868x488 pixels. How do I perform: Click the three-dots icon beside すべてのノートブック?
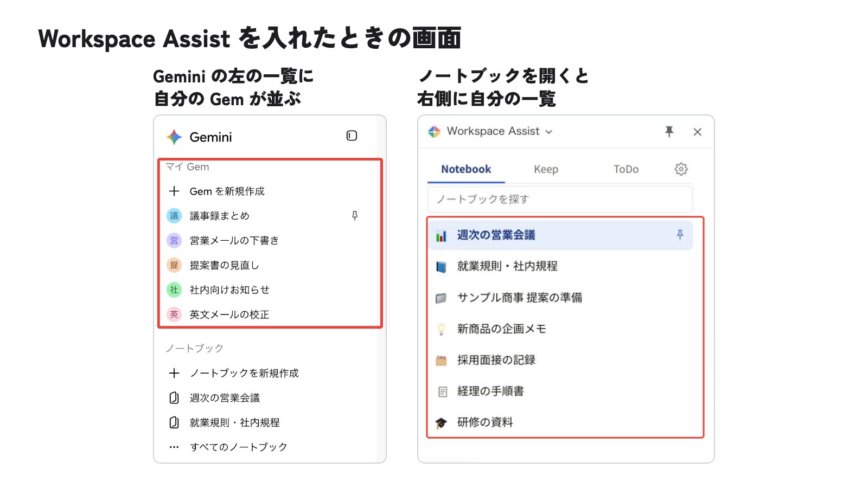pyautogui.click(x=174, y=447)
